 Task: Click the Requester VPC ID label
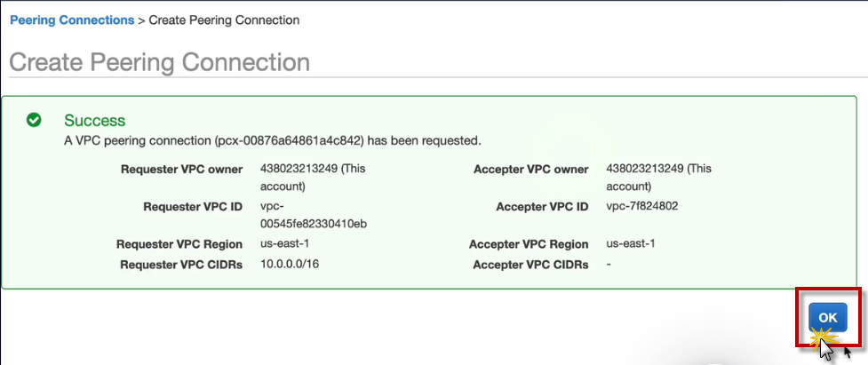192,207
